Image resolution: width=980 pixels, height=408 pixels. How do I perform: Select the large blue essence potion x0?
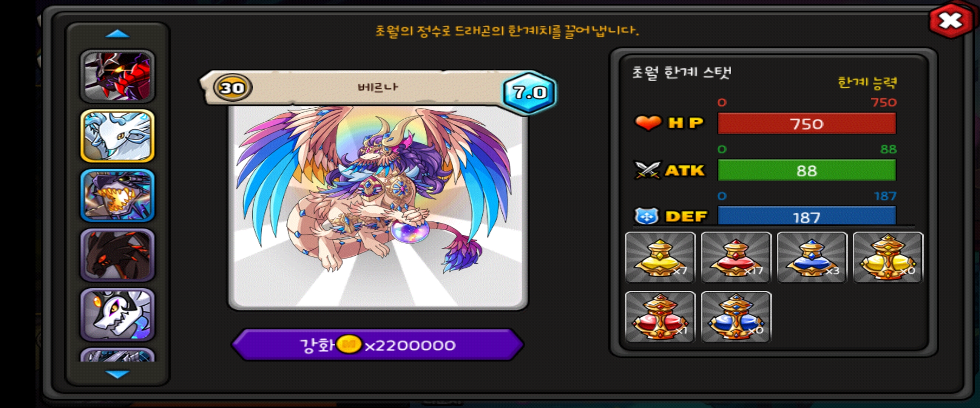(736, 317)
